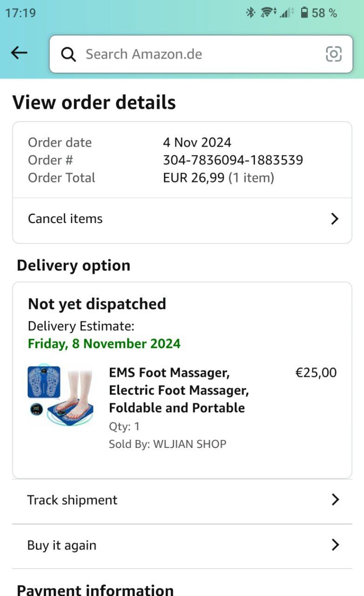Tap the status bar clock showing 17:19
The width and height of the screenshot is (364, 596).
20,13
